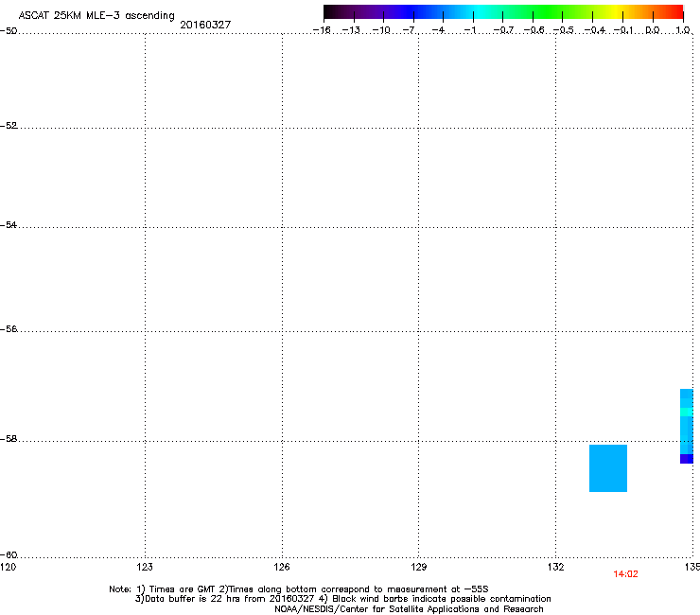The width and height of the screenshot is (700, 615).
Task: Click the -0.7 color scale label
Action: click(503, 30)
